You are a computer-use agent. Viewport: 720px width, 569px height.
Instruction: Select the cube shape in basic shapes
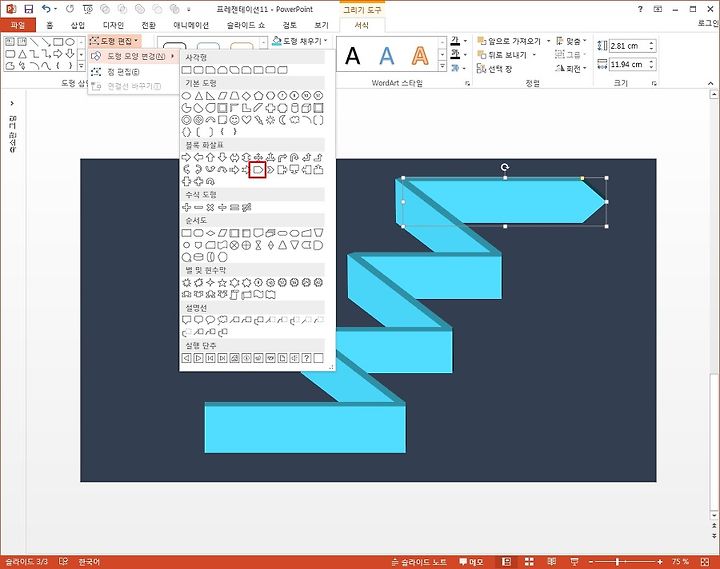[306, 108]
